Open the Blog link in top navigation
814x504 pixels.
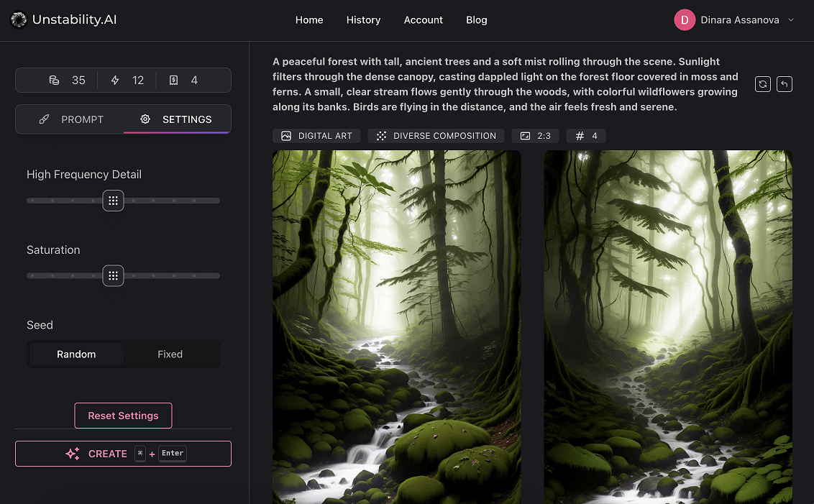point(476,20)
